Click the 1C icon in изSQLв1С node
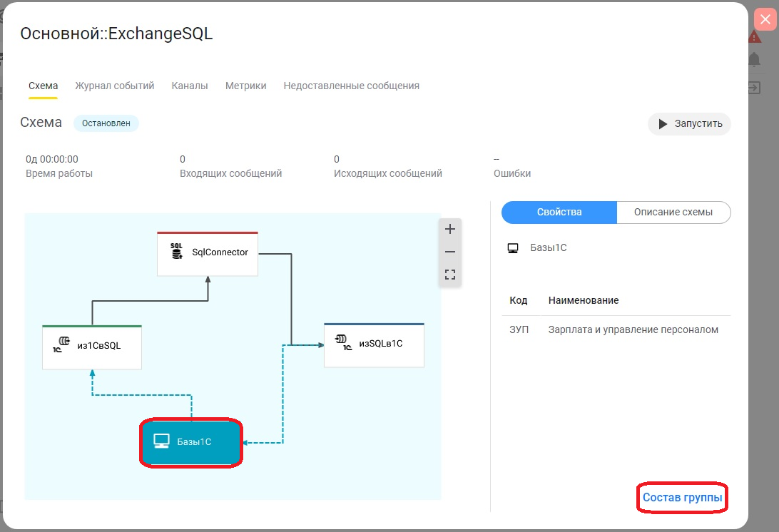 click(x=343, y=342)
